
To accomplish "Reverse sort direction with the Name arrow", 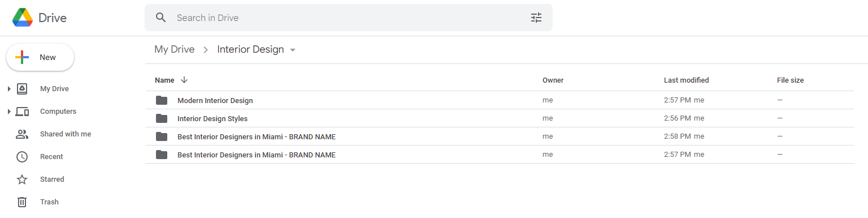I will pyautogui.click(x=184, y=80).
